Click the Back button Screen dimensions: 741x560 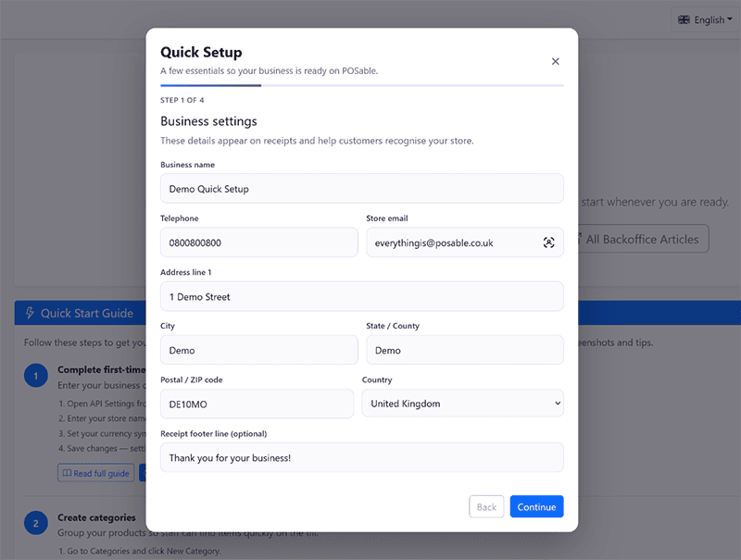tap(486, 506)
